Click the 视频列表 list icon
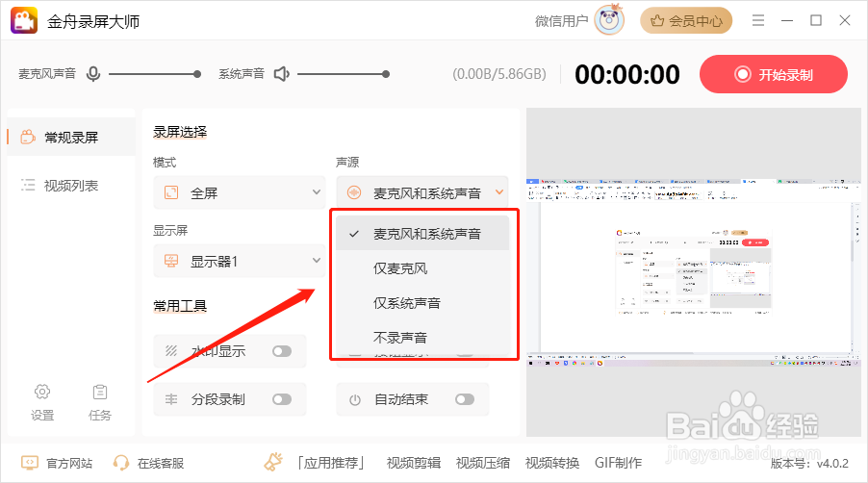 [28, 185]
